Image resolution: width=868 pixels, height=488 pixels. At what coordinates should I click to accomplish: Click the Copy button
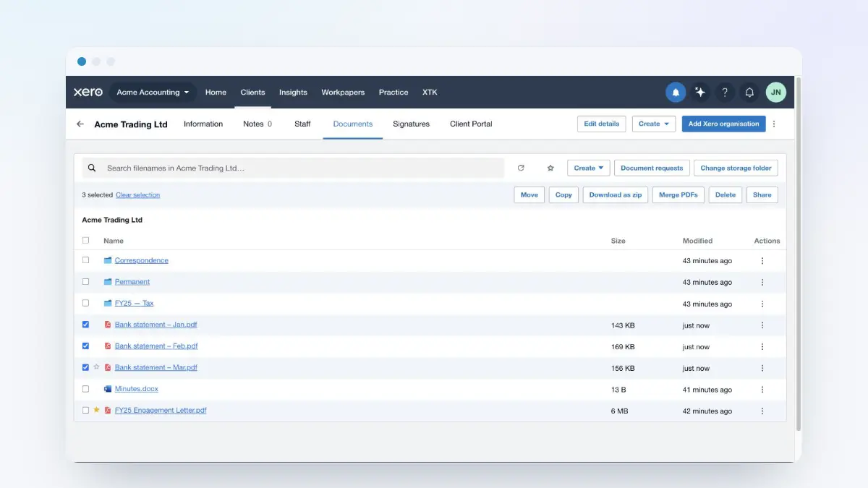click(563, 195)
